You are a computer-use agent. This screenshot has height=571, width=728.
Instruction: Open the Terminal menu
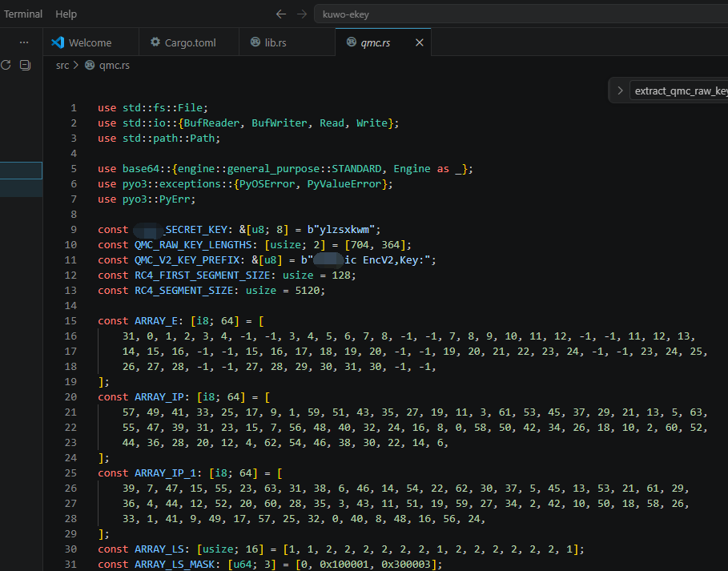pyautogui.click(x=22, y=14)
